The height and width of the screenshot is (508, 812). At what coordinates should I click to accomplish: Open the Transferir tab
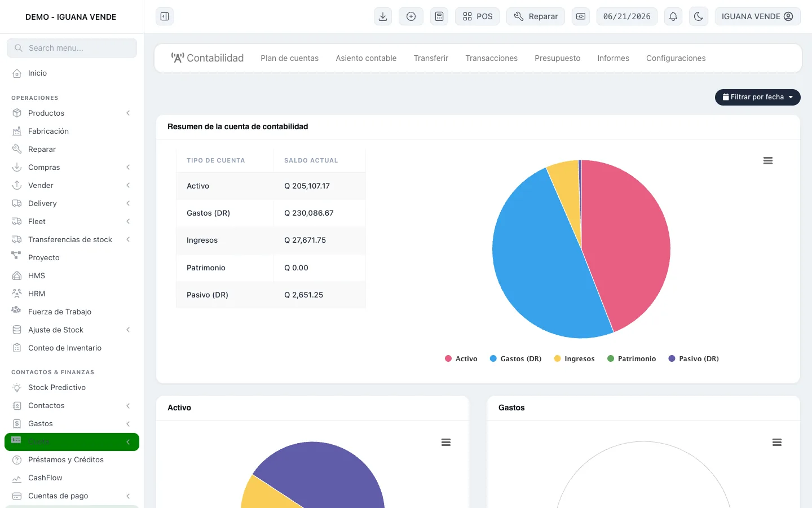pyautogui.click(x=431, y=58)
